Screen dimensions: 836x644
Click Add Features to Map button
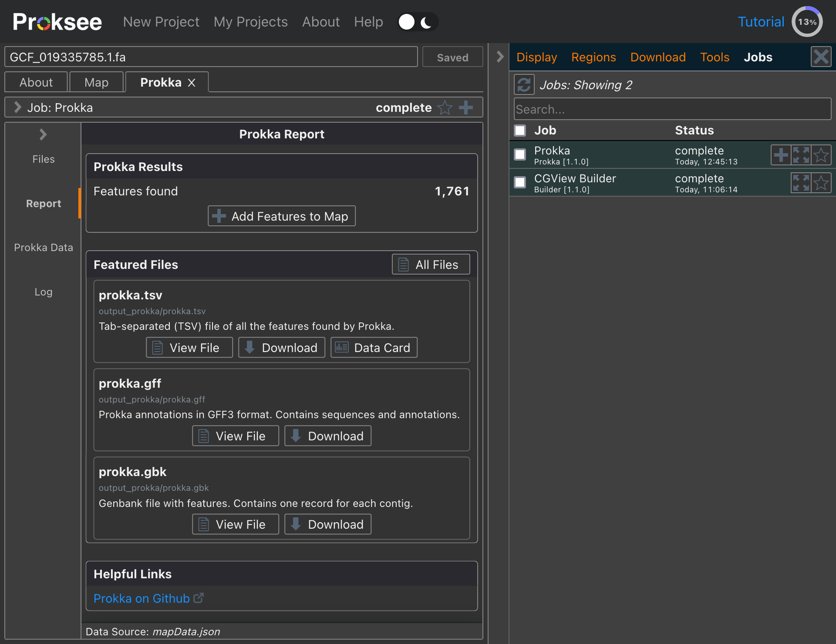(282, 216)
